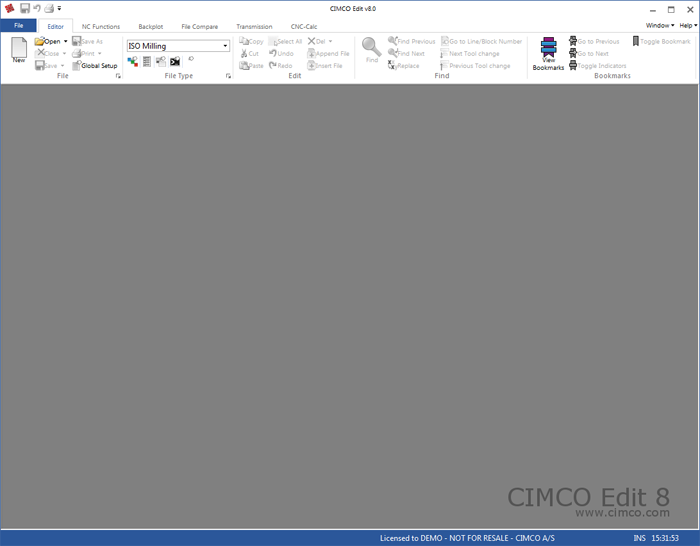Click the quick access Save icon
Viewport: 700px width, 546px height.
(x=25, y=8)
